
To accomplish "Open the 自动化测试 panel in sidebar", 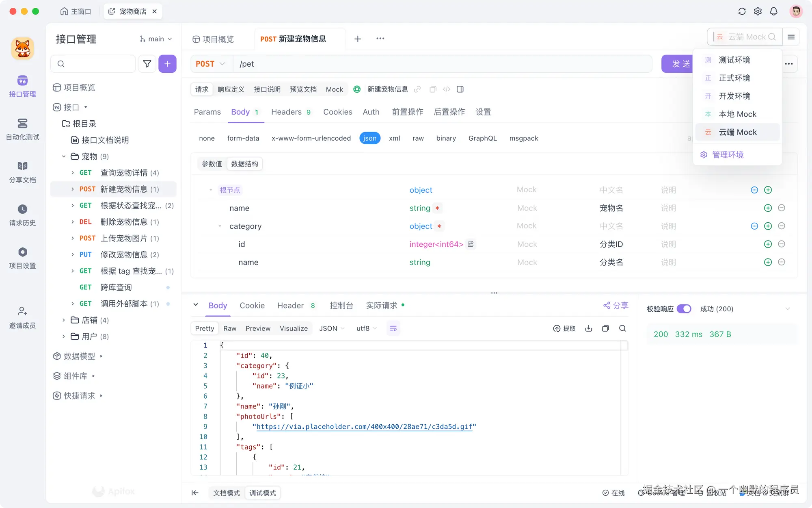I will click(22, 129).
